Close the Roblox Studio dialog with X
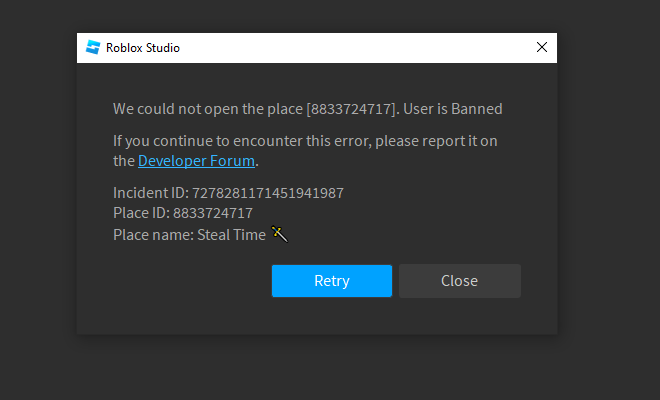This screenshot has height=400, width=660. click(542, 47)
